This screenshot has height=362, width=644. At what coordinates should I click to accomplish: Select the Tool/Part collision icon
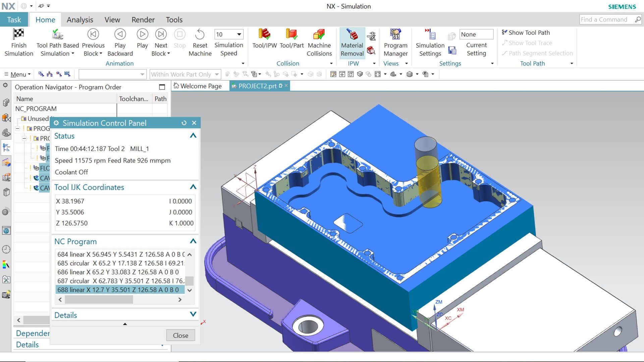pyautogui.click(x=291, y=34)
